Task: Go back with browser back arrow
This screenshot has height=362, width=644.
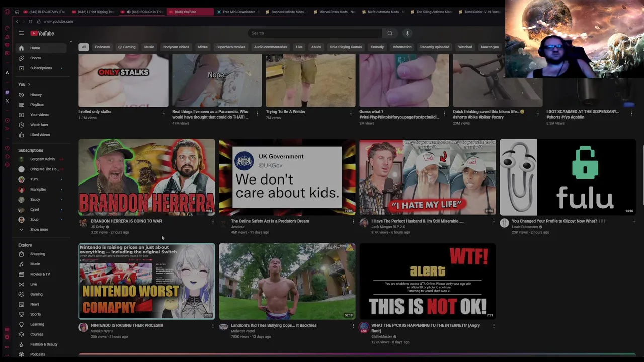Action: coord(17,22)
